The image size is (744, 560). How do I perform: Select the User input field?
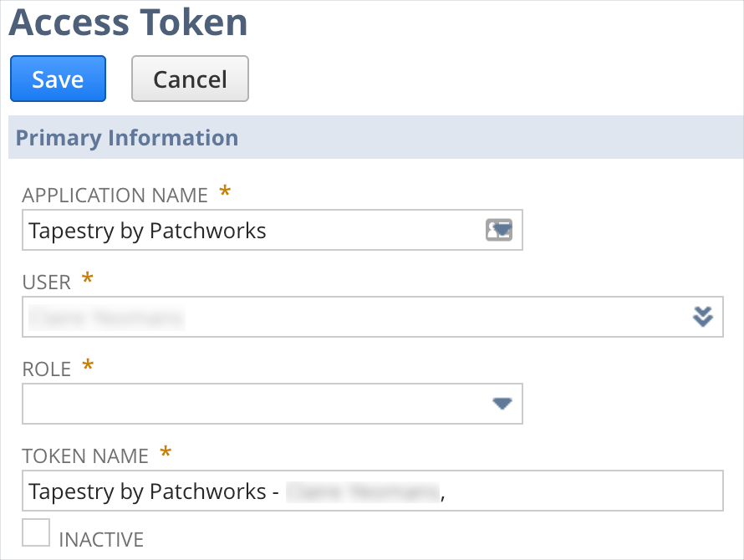351,317
